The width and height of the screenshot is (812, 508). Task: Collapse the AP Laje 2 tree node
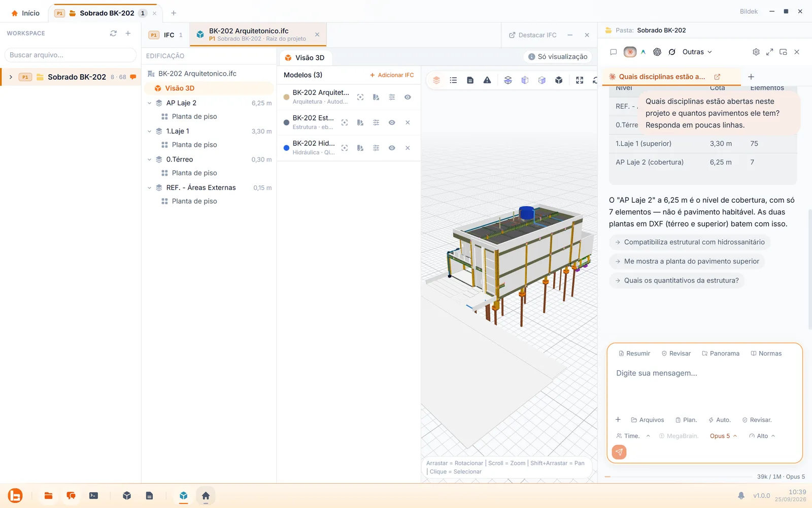pyautogui.click(x=150, y=103)
